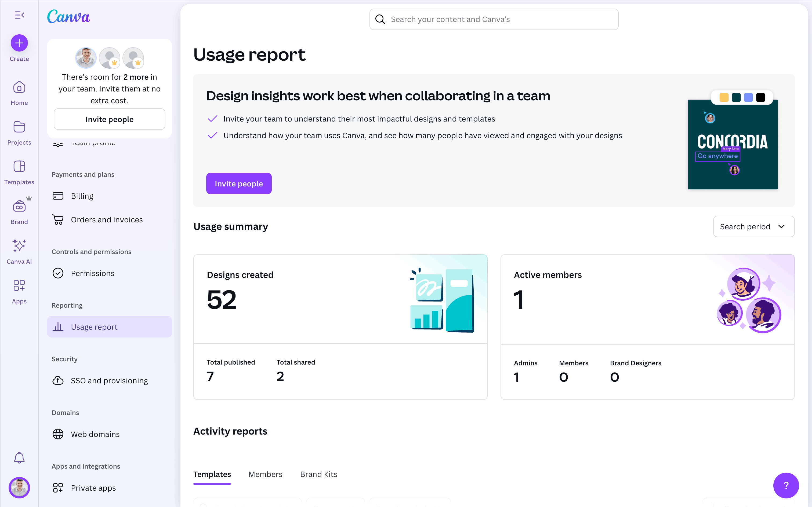Select the Templates activity tab
The image size is (812, 507).
212,474
